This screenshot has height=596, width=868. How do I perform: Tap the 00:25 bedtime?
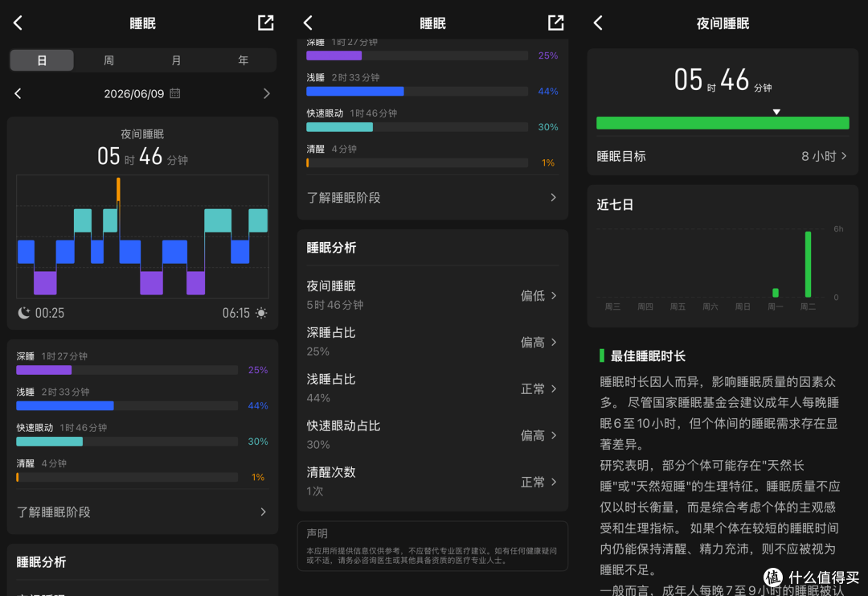pyautogui.click(x=50, y=313)
